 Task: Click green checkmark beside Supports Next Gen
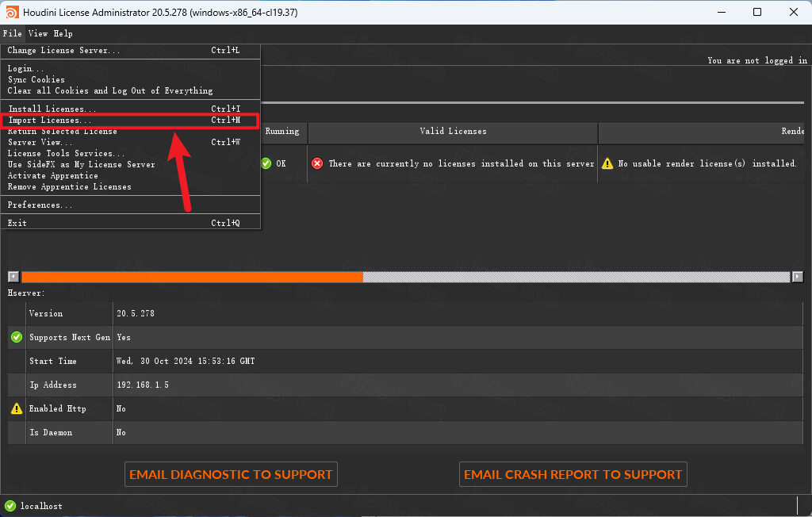pyautogui.click(x=17, y=337)
